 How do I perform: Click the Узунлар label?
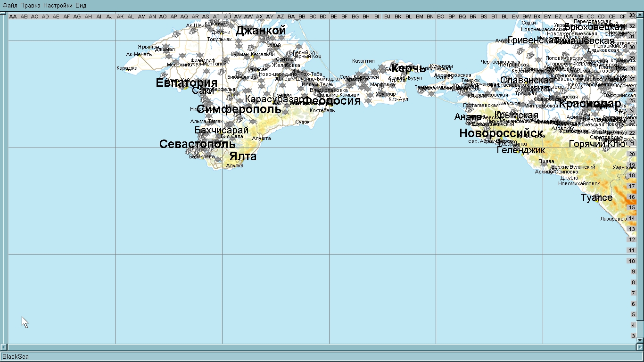[x=386, y=94]
